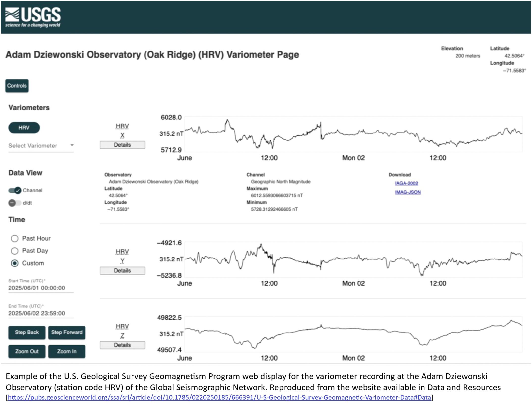Click the Zoom In button
This screenshot has height=404, width=532.
[67, 351]
